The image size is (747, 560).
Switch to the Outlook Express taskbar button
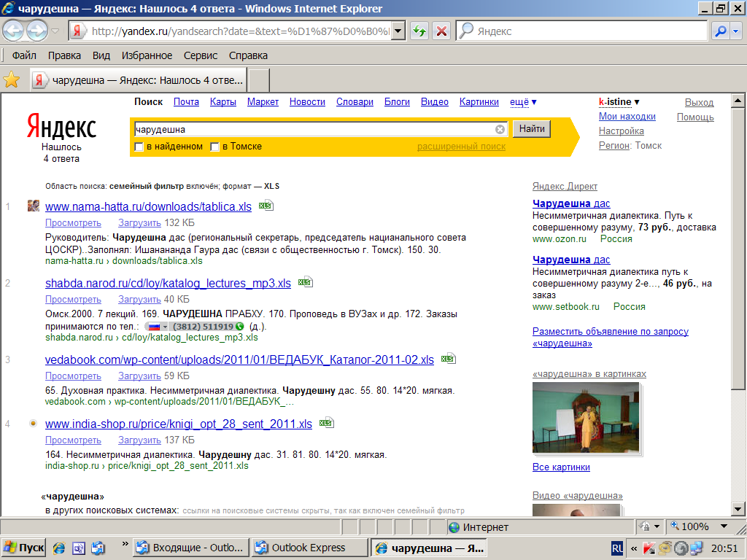tap(309, 548)
